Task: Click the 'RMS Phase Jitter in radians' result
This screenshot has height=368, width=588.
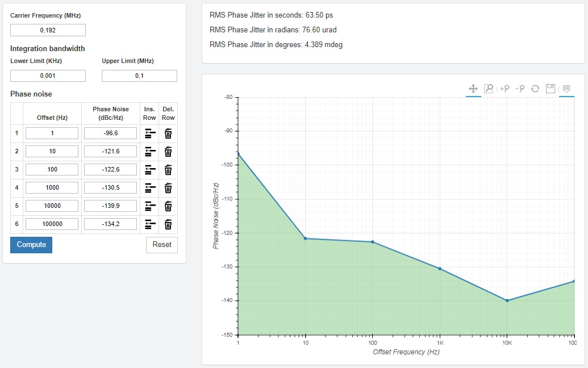Action: point(273,30)
